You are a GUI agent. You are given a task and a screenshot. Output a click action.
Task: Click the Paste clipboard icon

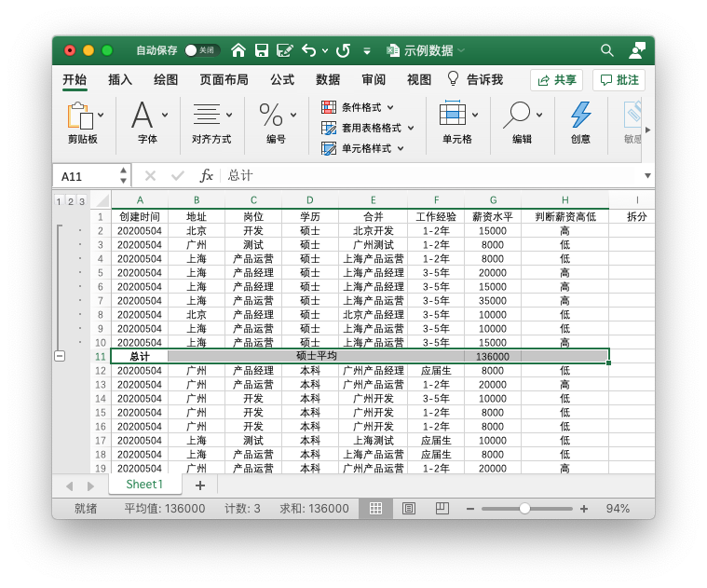81,116
